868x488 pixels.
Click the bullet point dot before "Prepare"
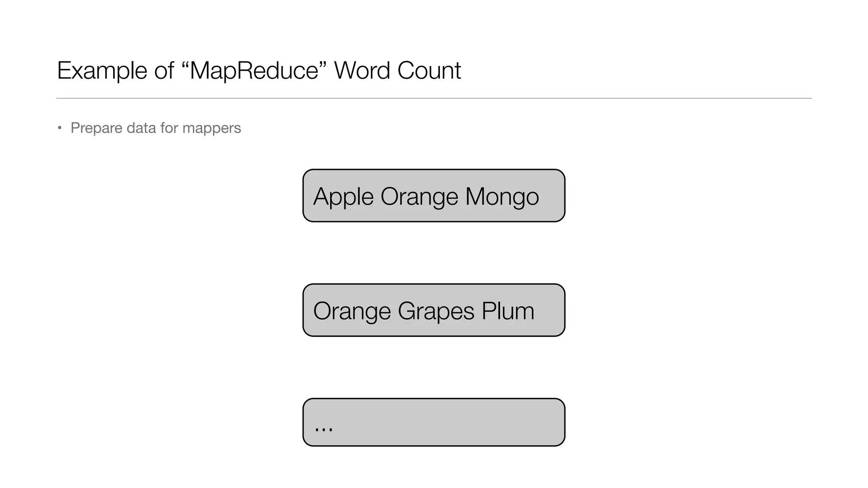tap(60, 128)
